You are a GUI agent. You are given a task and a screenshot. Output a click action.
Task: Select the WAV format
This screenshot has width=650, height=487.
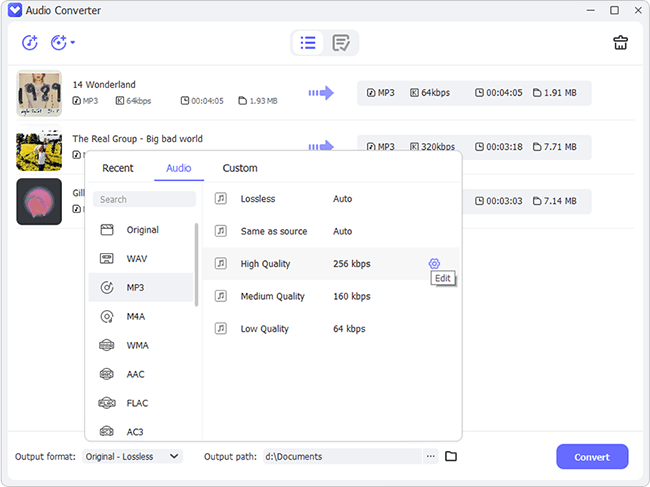click(x=141, y=259)
